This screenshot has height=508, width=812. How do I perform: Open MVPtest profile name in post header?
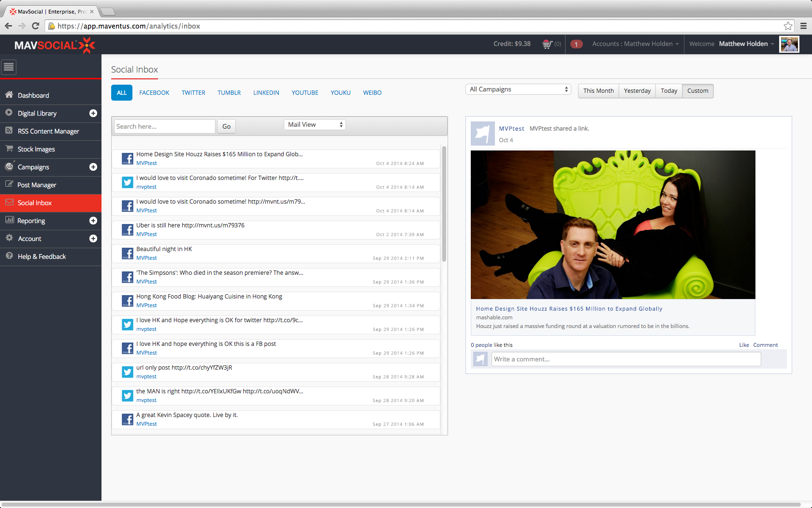[511, 129]
